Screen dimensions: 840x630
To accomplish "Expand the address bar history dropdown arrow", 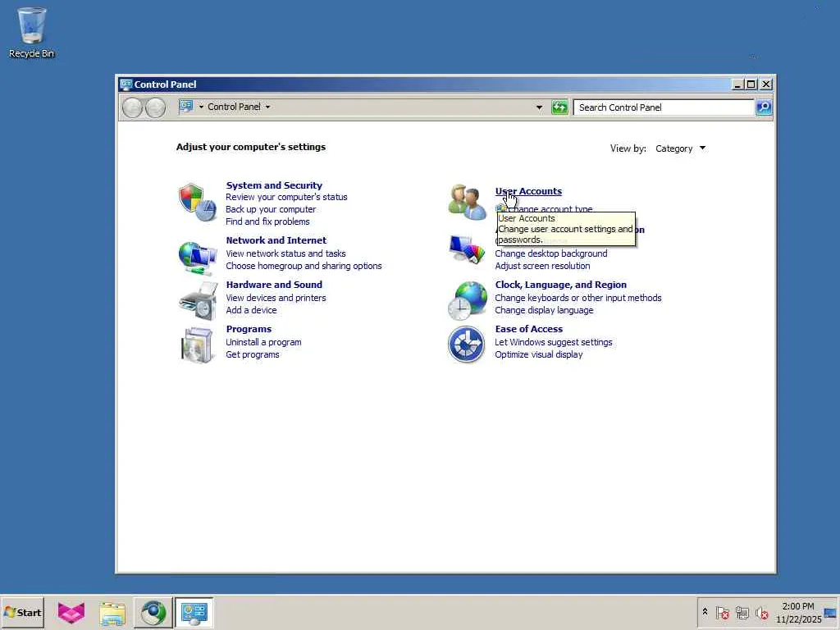I will tap(539, 107).
